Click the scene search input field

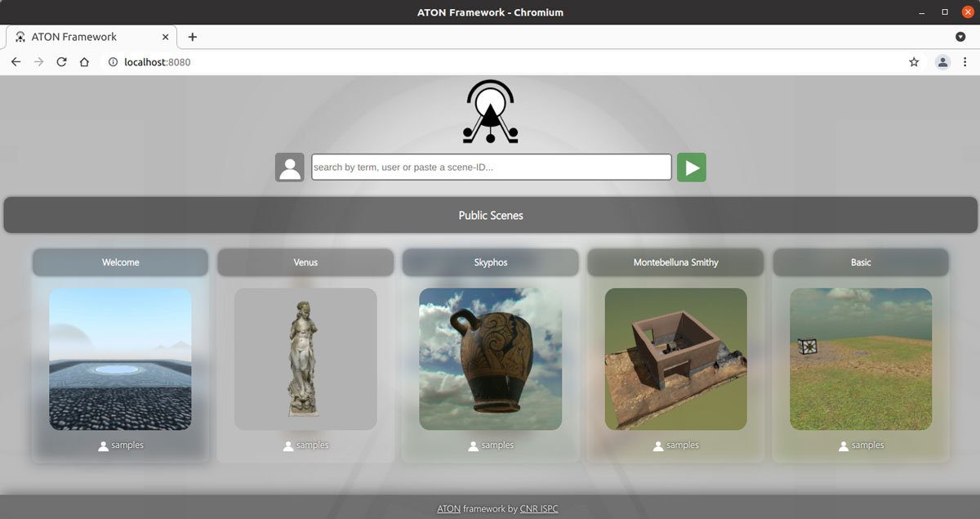[x=491, y=168]
